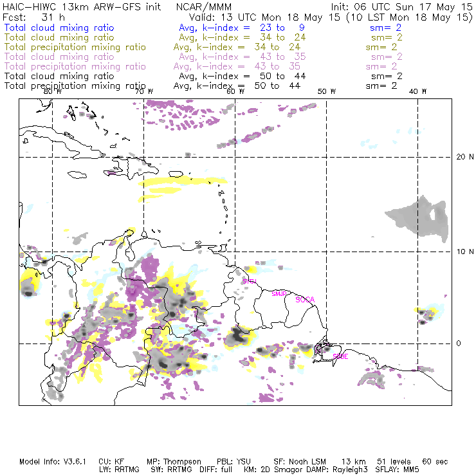Click the HAIC-HIWC 13km ARW-GFS init title
Viewport: 476px width, 476px height.
(82, 6)
